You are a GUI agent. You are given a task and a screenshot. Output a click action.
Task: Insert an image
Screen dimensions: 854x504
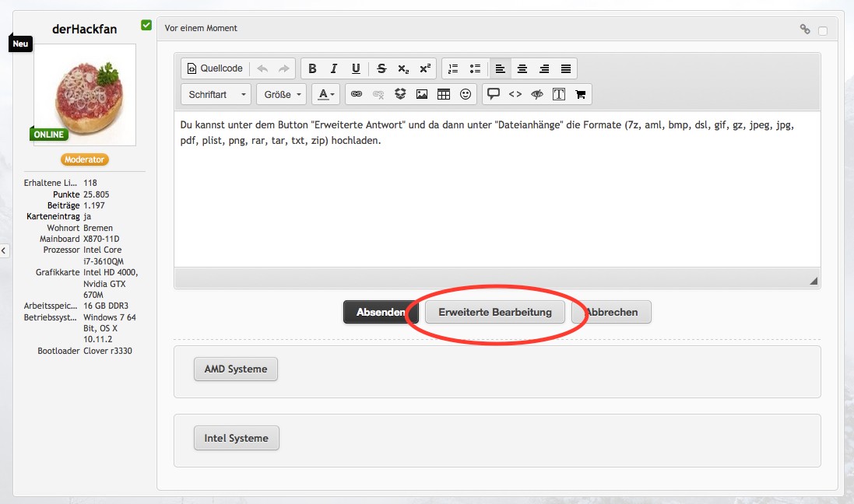[422, 94]
